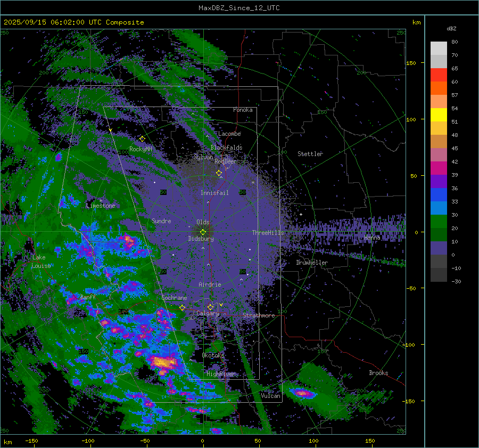Click the RockyMH label
The image size is (479, 448).
[x=141, y=149]
